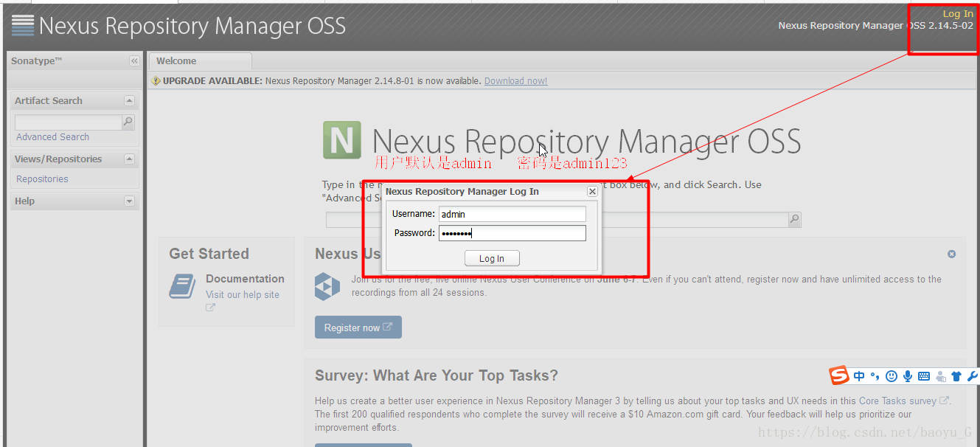Open the external link icon under help site
The height and width of the screenshot is (447, 980).
[x=210, y=308]
